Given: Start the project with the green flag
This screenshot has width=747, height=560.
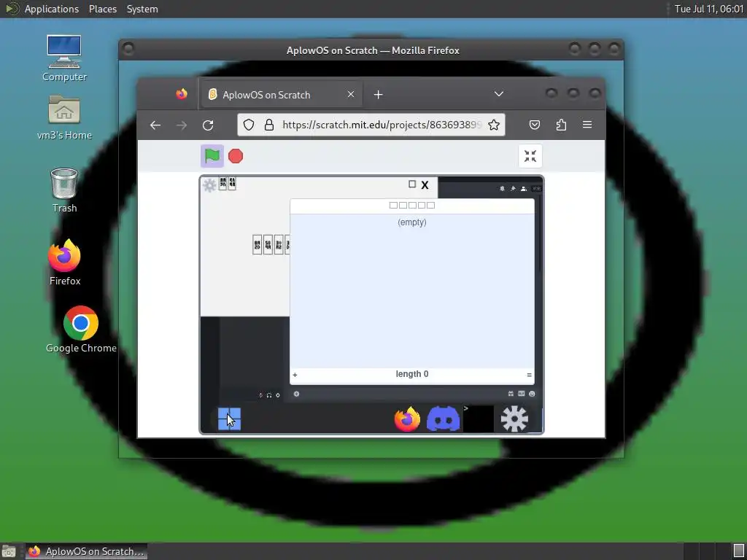Looking at the screenshot, I should (212, 156).
